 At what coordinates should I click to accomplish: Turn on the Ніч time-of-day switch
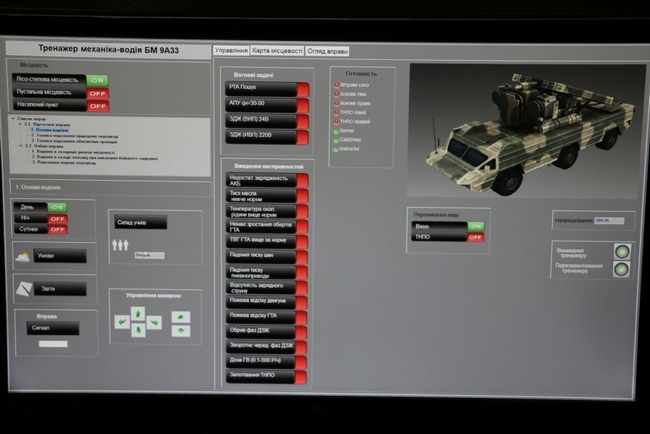point(57,218)
